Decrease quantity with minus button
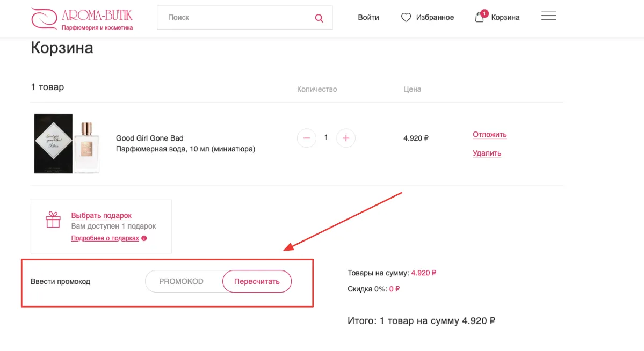The height and width of the screenshot is (351, 644). [x=306, y=138]
